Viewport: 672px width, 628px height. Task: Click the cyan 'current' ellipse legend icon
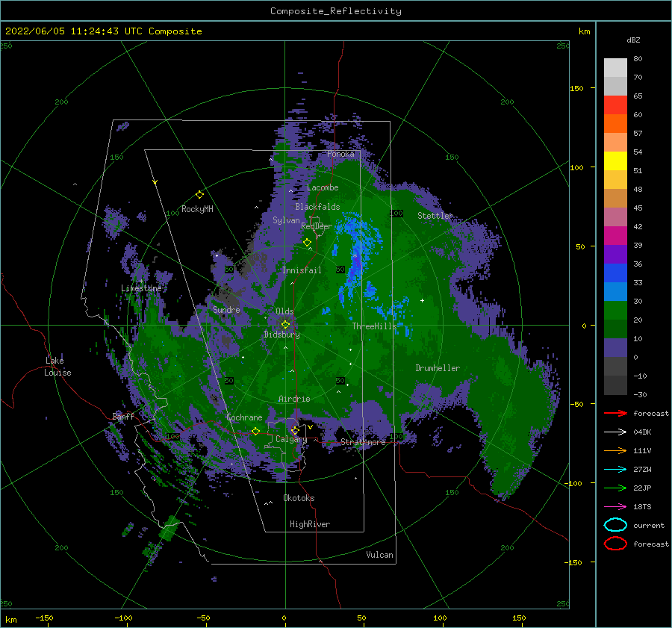(x=615, y=525)
